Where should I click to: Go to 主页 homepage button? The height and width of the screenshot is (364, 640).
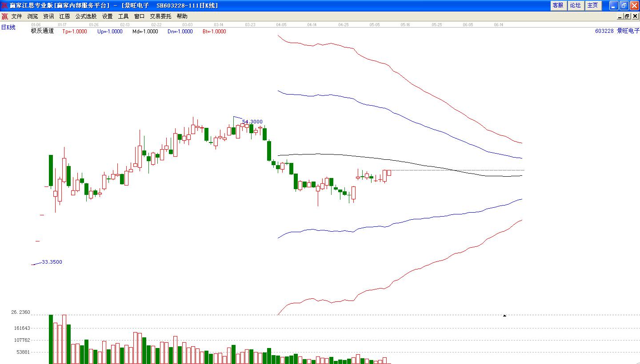point(593,5)
